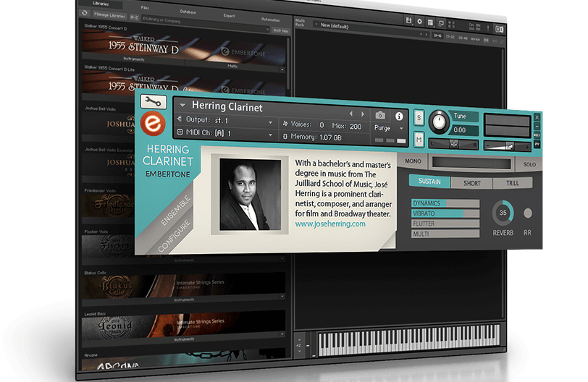Viewport: 588px width, 382px height.
Task: Adjust the DYNAMICS slider bar
Action: point(445,203)
